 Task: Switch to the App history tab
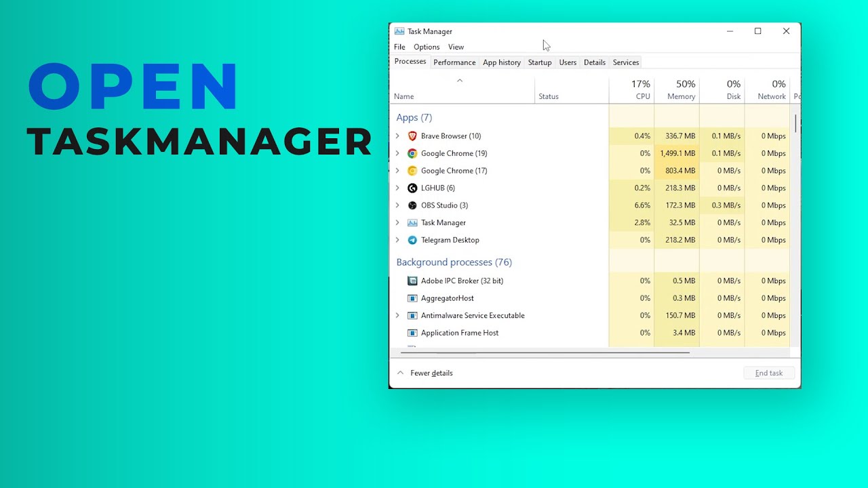click(x=502, y=62)
